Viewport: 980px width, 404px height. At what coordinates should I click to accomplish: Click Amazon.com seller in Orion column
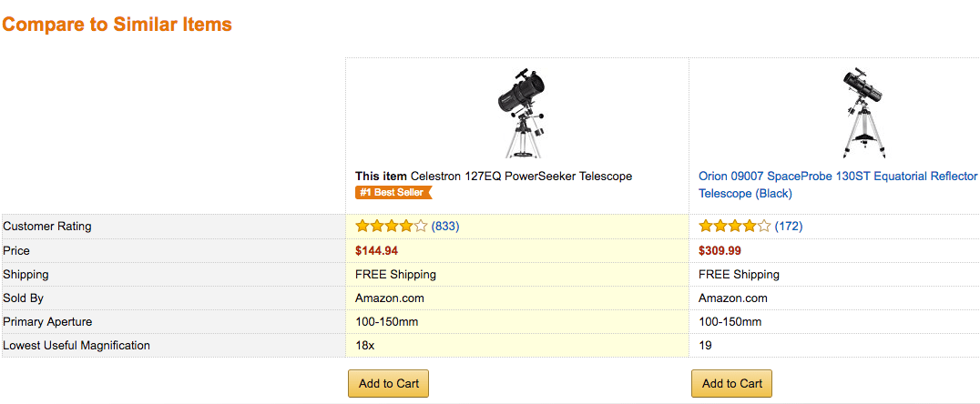[733, 298]
